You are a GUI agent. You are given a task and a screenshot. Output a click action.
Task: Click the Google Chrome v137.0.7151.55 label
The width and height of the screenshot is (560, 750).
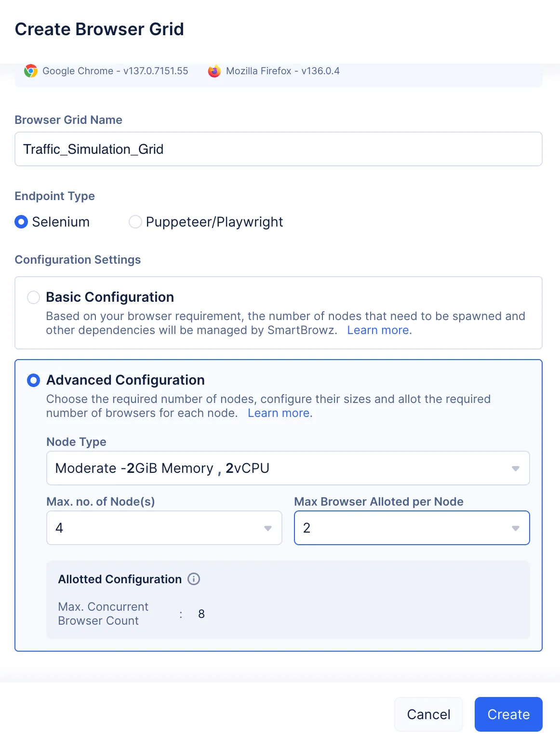[115, 71]
